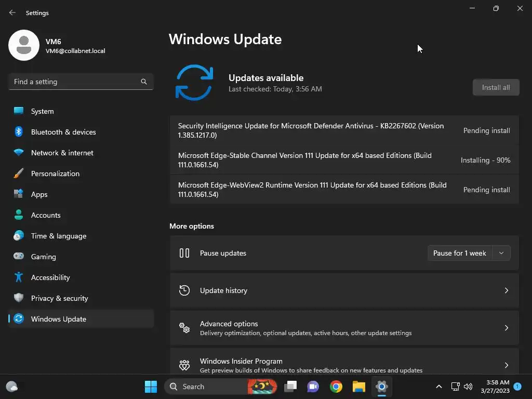Select Network & internet category
Screen dimensions: 532x399
click(x=81, y=153)
